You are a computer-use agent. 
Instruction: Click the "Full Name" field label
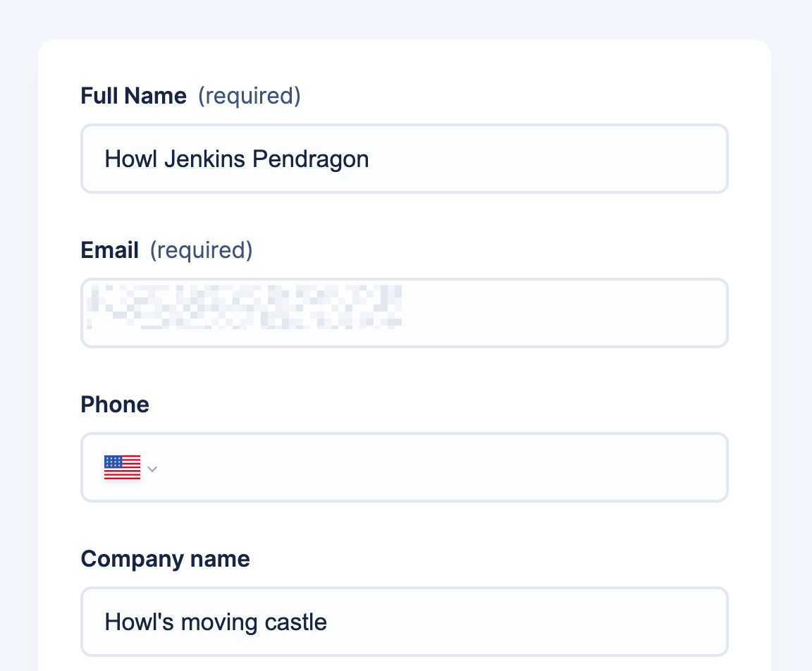coord(134,95)
